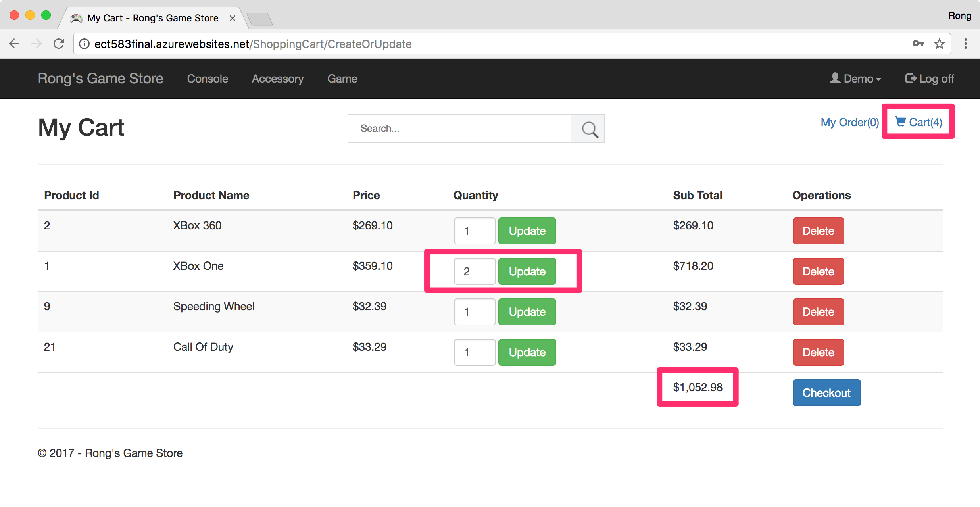Open the Game menu item
980x507 pixels.
[x=342, y=79]
